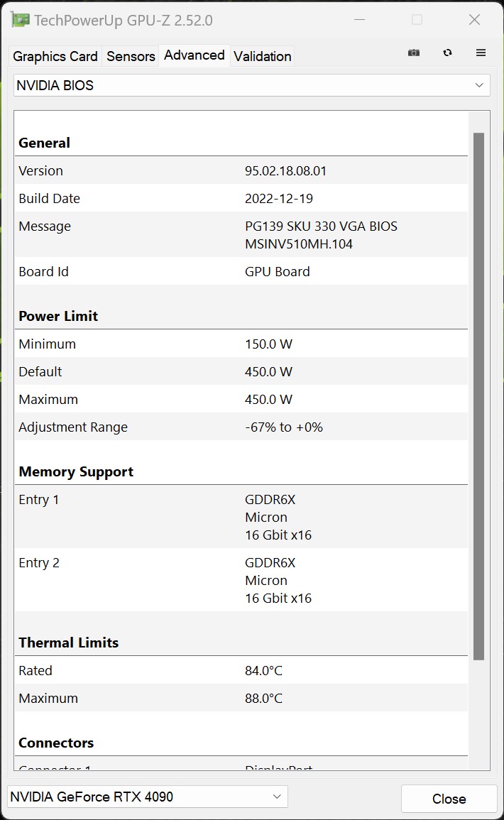Switch to the Graphics Card tab
Screen dimensions: 504x820
tap(55, 56)
